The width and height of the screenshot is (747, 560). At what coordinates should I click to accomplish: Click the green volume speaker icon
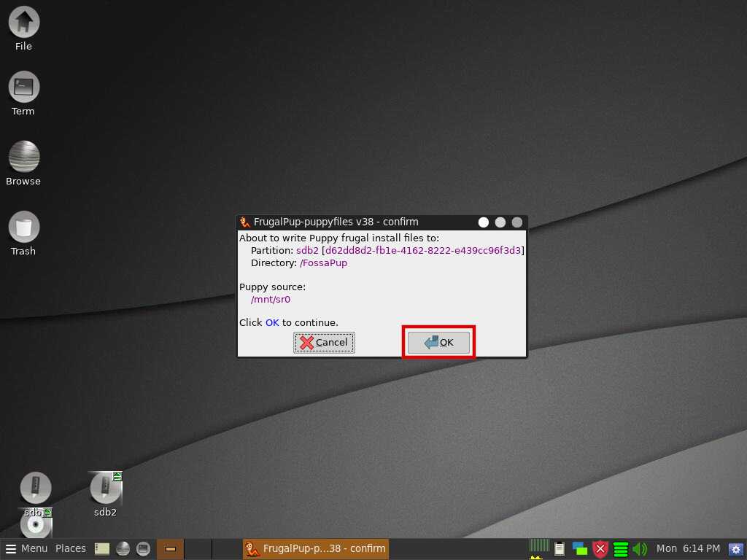(640, 549)
